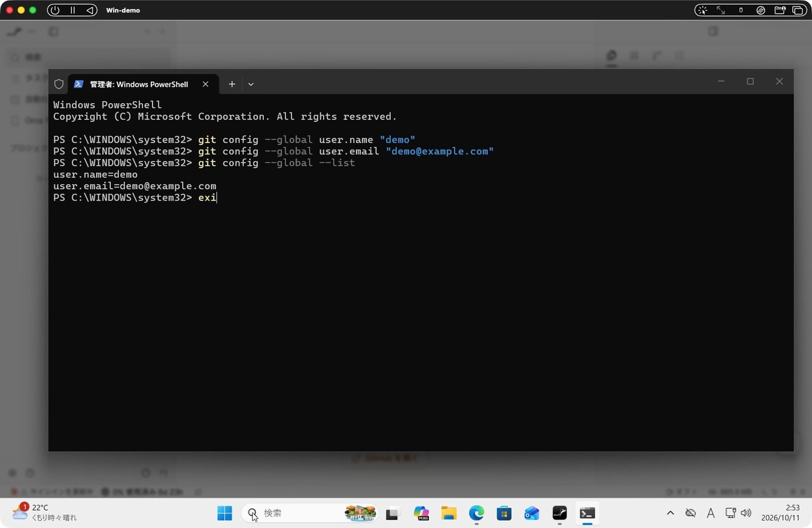This screenshot has width=812, height=528.
Task: Click the PowerShell icon on the tab
Action: (79, 84)
